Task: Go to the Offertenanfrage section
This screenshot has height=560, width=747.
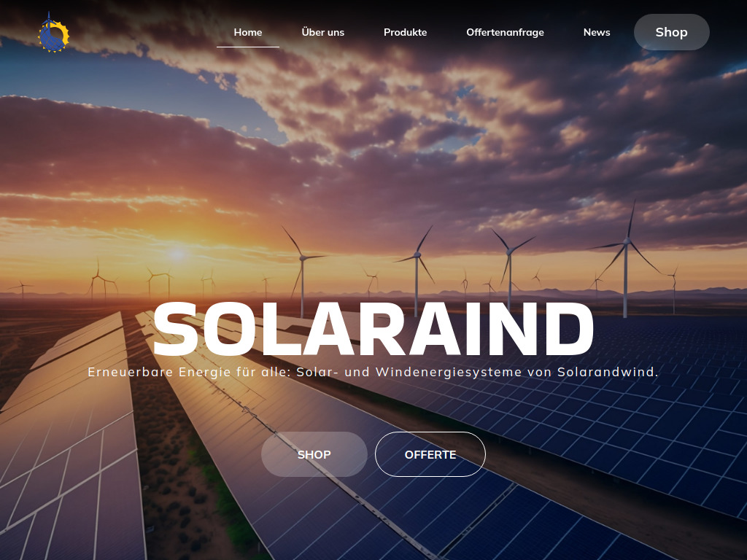Action: point(506,32)
